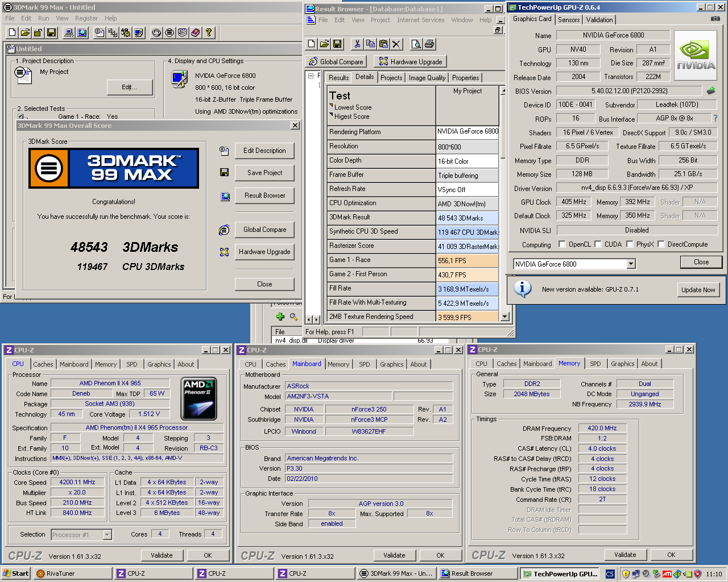Switch to Sensors tab in GPU-Z
The height and width of the screenshot is (582, 728).
pos(569,19)
